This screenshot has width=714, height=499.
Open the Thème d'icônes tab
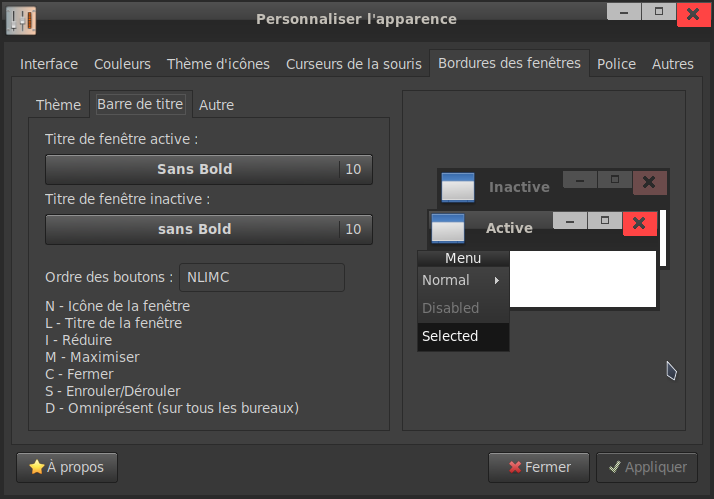218,64
